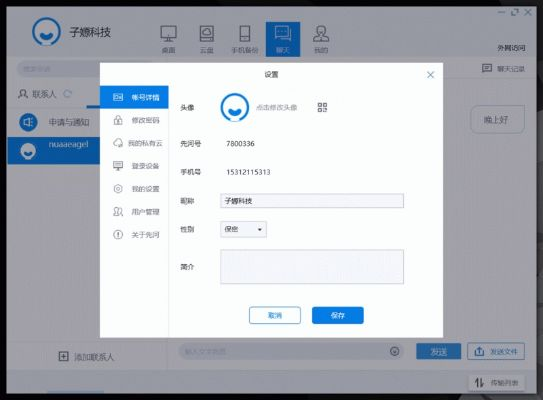Click the monitor icon beside 登录设备
The height and width of the screenshot is (400, 543).
coord(118,166)
